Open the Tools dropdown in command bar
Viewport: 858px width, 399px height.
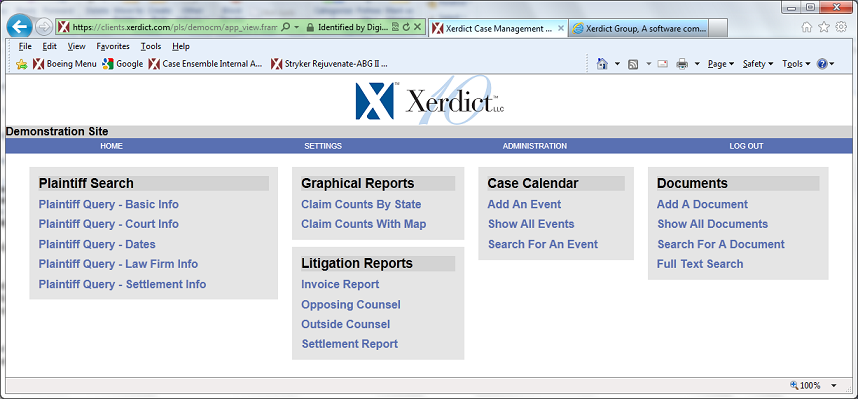pos(796,64)
